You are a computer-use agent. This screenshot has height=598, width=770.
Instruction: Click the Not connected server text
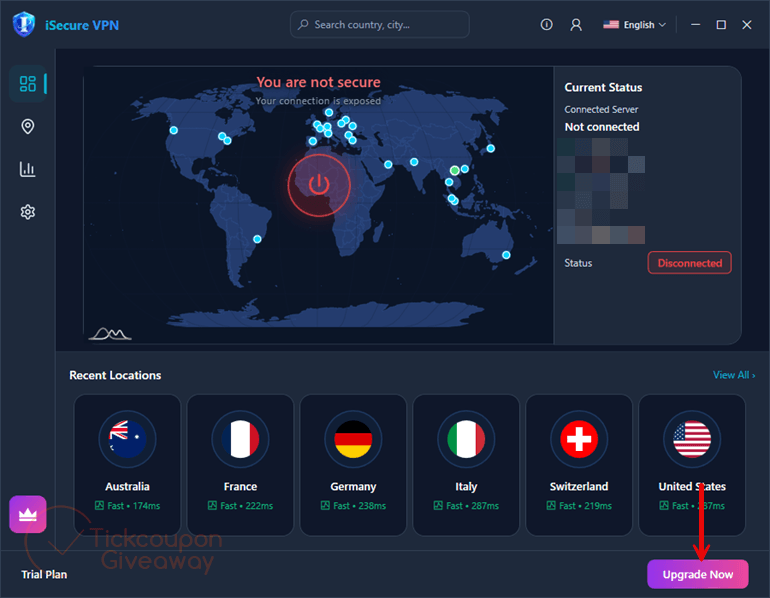click(x=602, y=127)
